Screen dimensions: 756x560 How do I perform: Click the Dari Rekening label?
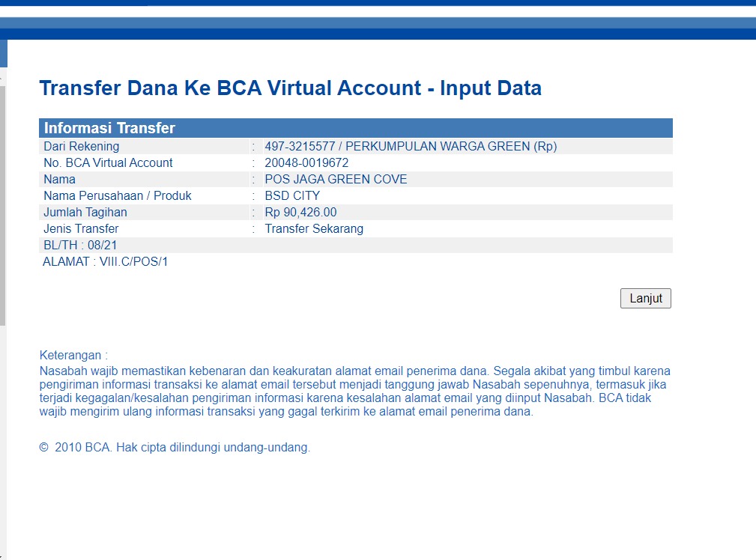click(x=81, y=147)
